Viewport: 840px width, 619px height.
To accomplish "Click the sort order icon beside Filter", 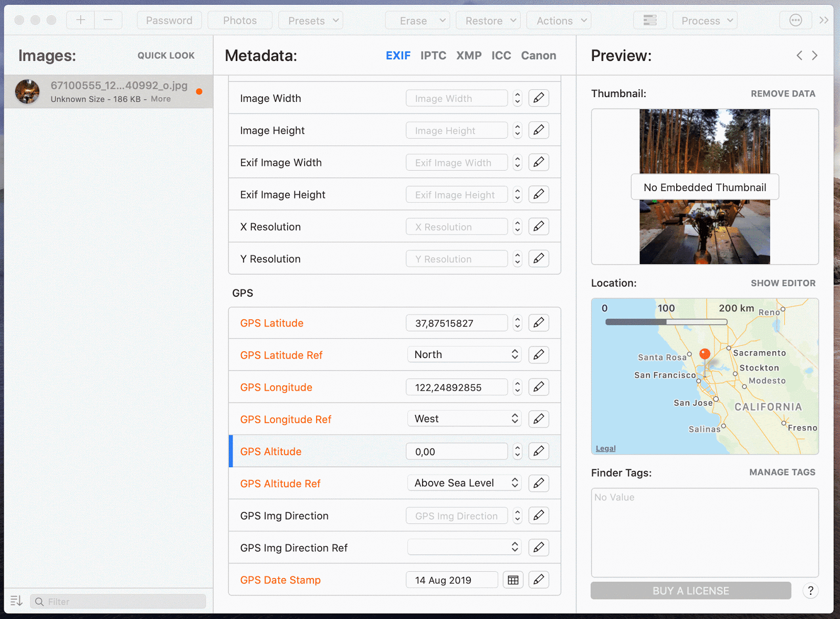I will [16, 601].
